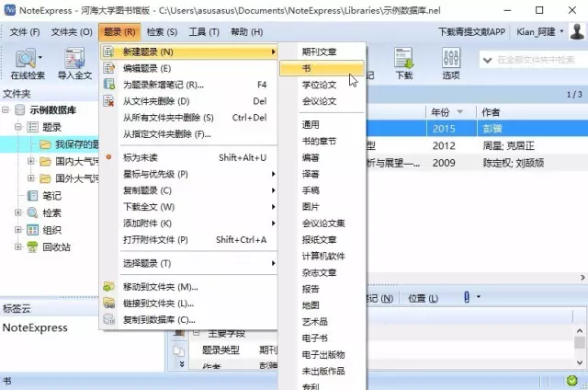Select 星标与优先级 (P) menu entry
The width and height of the screenshot is (588, 390).
[188, 174]
